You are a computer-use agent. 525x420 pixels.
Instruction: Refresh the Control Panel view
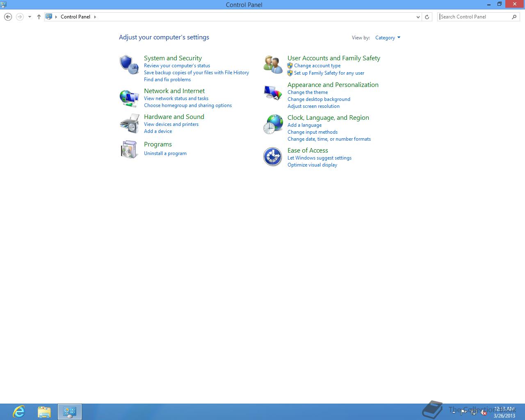pos(427,17)
